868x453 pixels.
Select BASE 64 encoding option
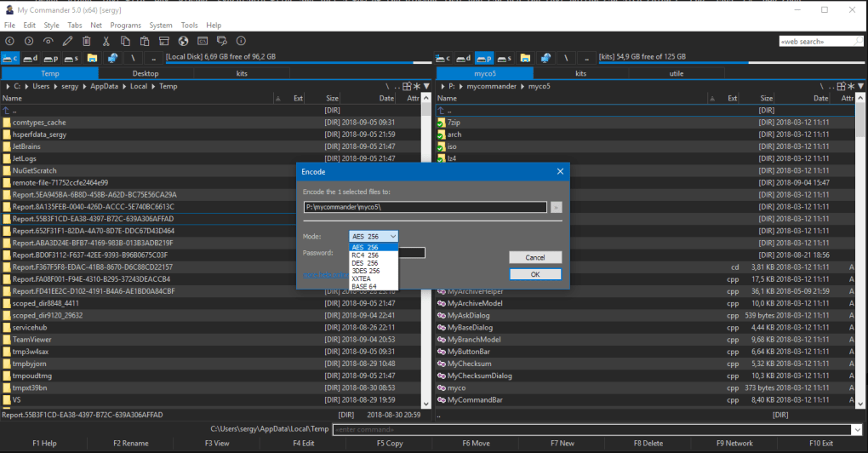(366, 286)
